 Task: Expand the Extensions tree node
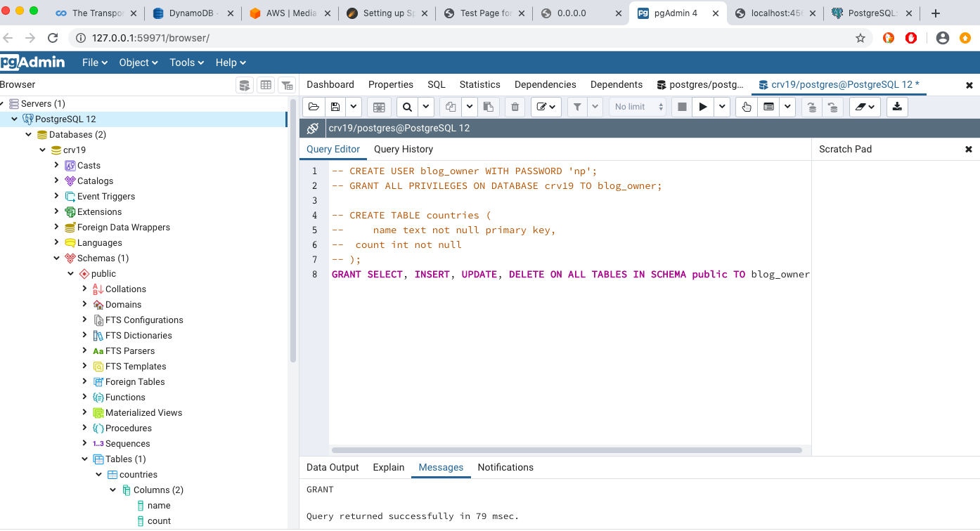57,211
